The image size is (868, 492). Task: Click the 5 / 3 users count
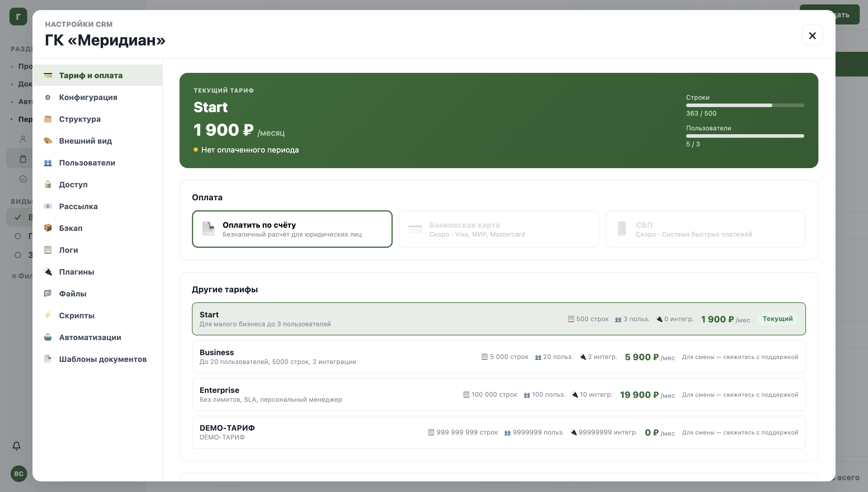pyautogui.click(x=693, y=144)
